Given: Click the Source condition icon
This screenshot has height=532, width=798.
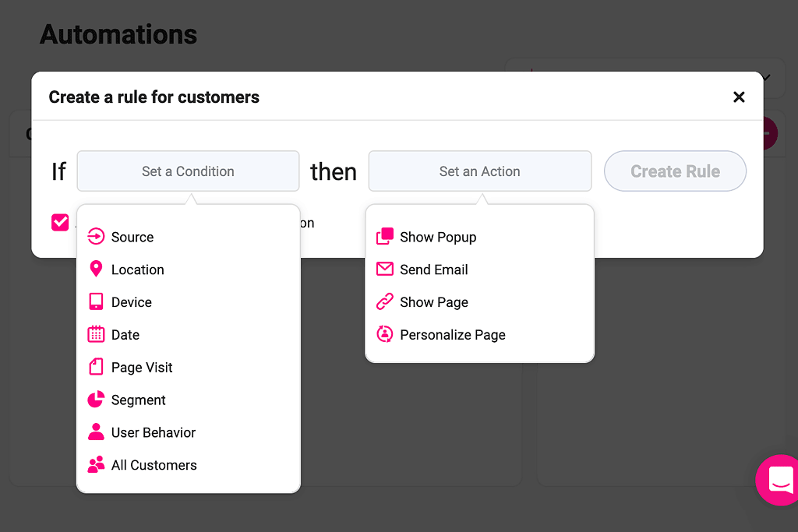Looking at the screenshot, I should point(96,237).
